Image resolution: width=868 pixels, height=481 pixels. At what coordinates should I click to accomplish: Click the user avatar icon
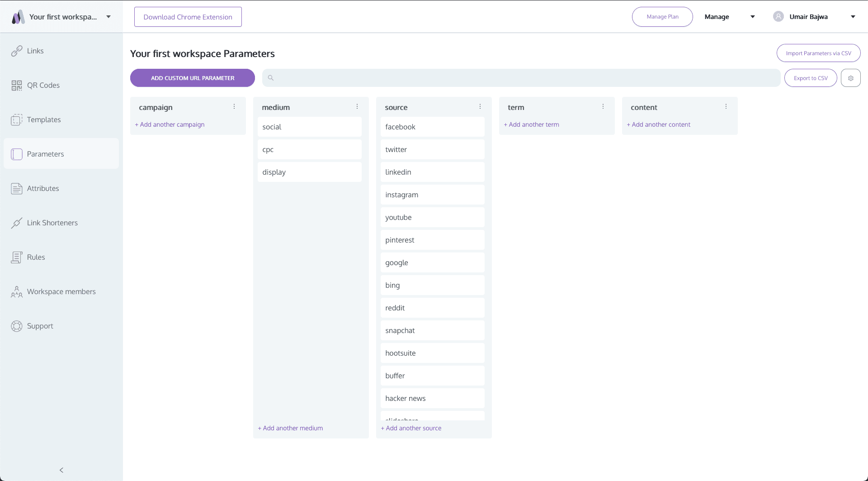[x=778, y=17]
